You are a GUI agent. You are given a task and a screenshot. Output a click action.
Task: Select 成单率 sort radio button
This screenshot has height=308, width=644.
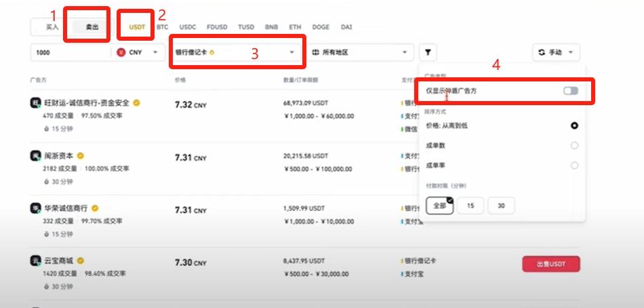[574, 166]
